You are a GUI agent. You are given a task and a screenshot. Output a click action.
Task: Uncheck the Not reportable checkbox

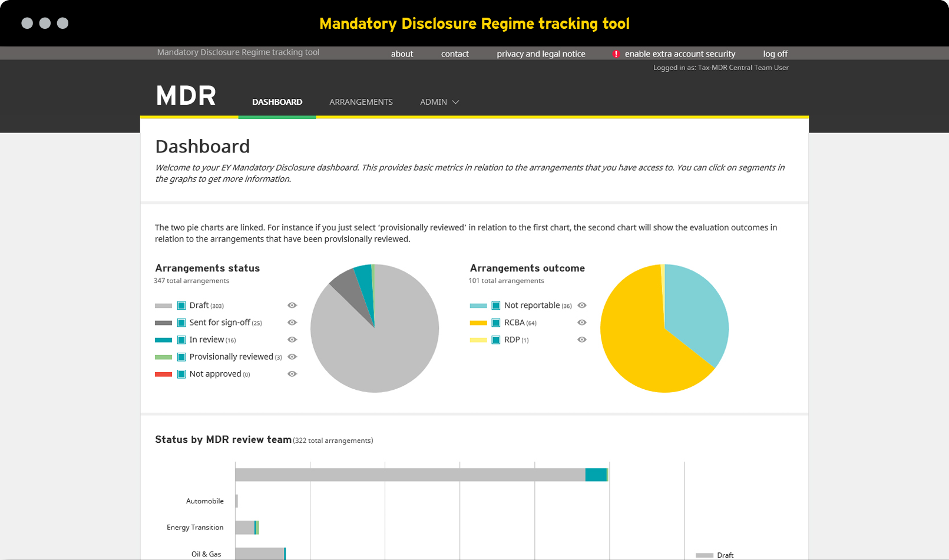coord(496,305)
